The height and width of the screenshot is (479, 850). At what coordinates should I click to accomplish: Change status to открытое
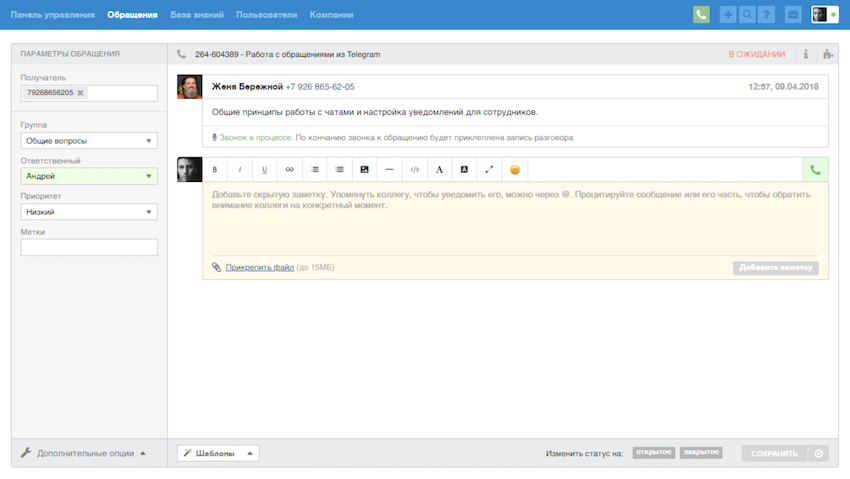[x=654, y=452]
